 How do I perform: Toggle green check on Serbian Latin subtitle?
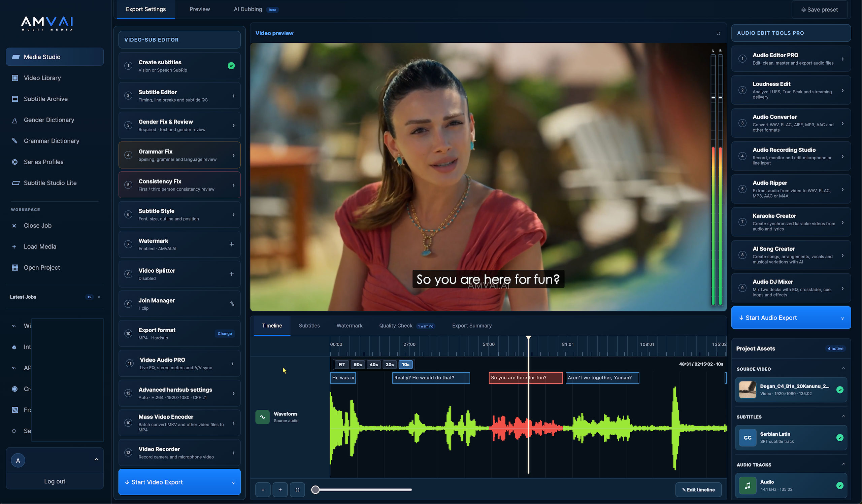[840, 438]
